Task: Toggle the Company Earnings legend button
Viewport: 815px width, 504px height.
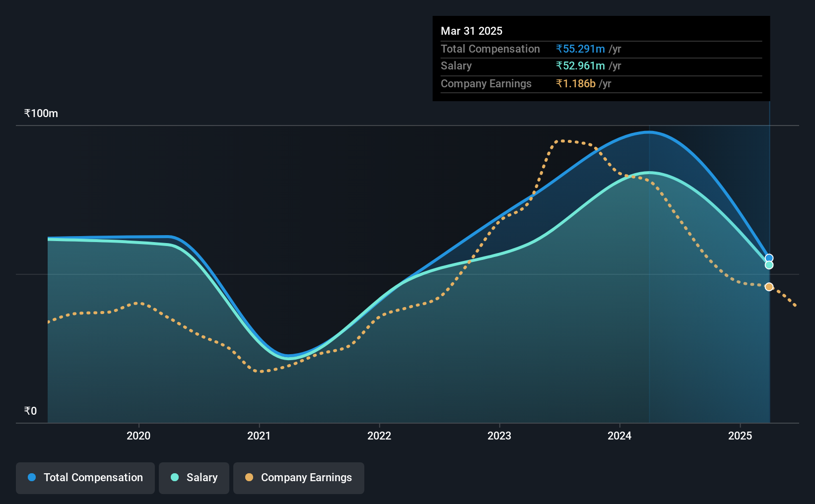Action: tap(299, 478)
